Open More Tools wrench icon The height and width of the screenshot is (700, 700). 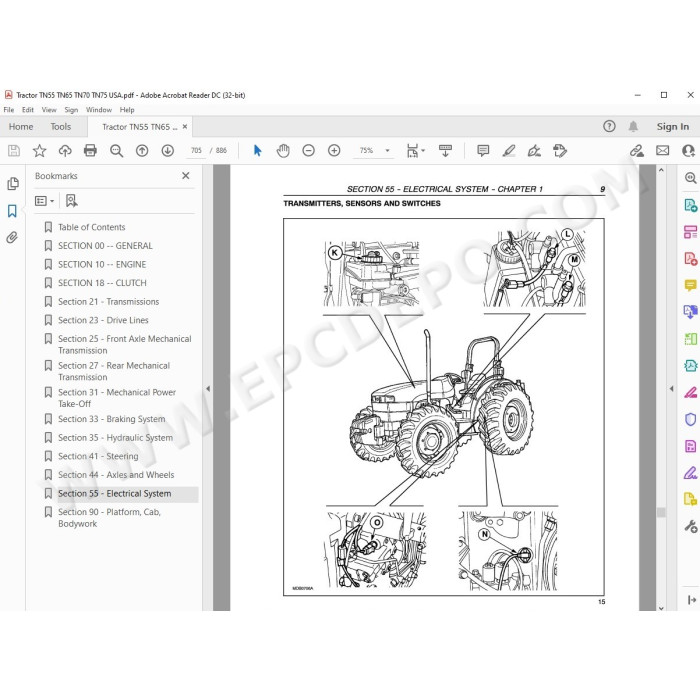click(690, 526)
